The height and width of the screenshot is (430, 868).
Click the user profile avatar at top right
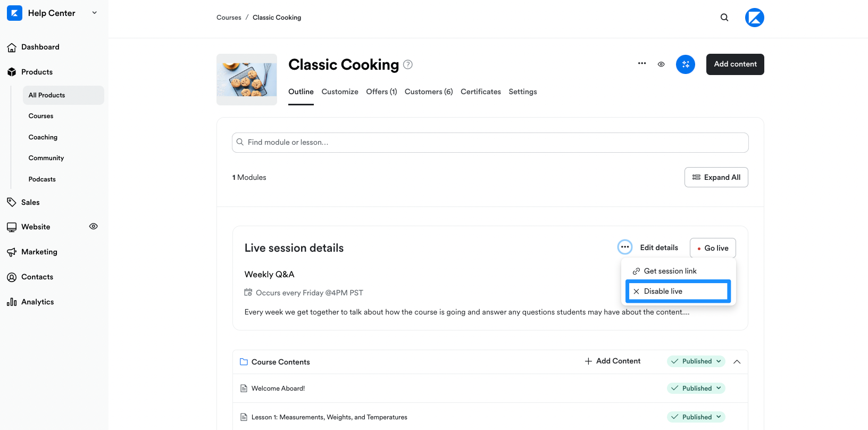tap(755, 18)
